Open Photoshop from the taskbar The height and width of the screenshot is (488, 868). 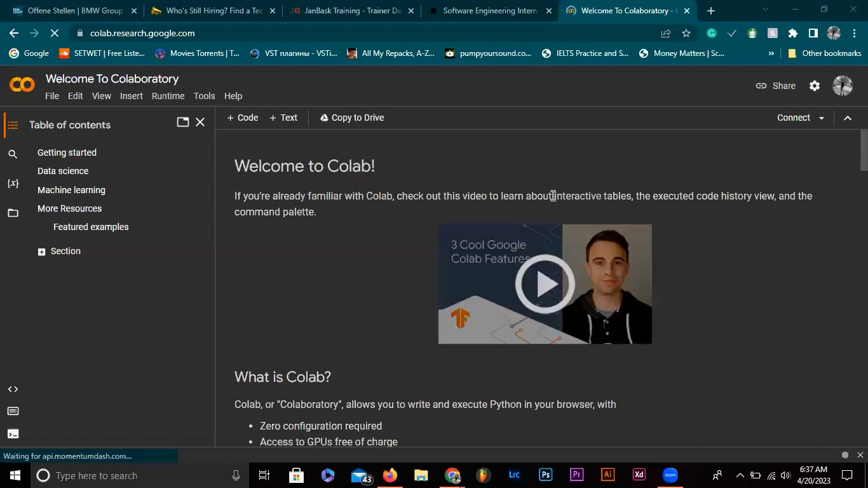[x=545, y=475]
